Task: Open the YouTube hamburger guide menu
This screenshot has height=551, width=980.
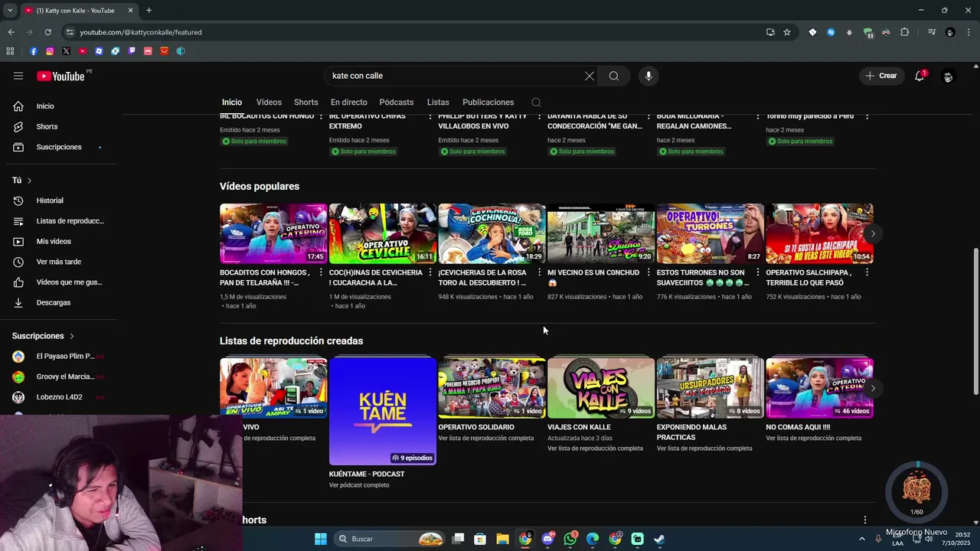Action: pyautogui.click(x=18, y=76)
